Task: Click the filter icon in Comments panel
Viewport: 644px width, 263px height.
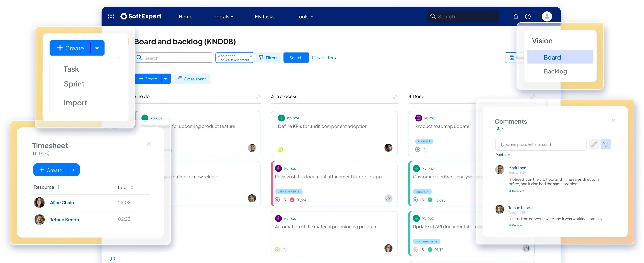Action: (x=605, y=145)
